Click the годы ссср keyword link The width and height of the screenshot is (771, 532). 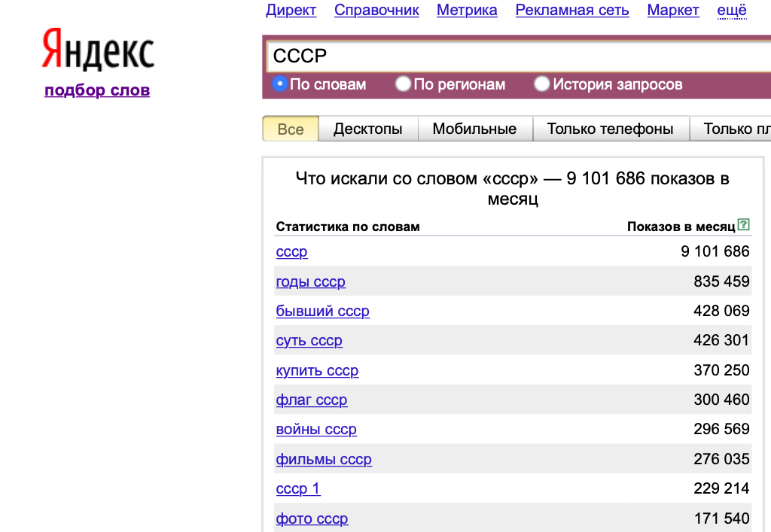click(x=310, y=282)
